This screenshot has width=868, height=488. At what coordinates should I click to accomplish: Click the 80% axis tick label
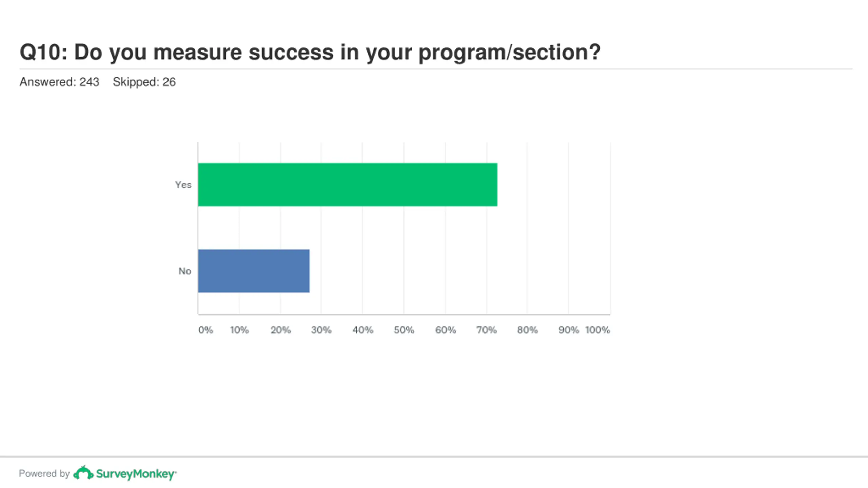528,330
